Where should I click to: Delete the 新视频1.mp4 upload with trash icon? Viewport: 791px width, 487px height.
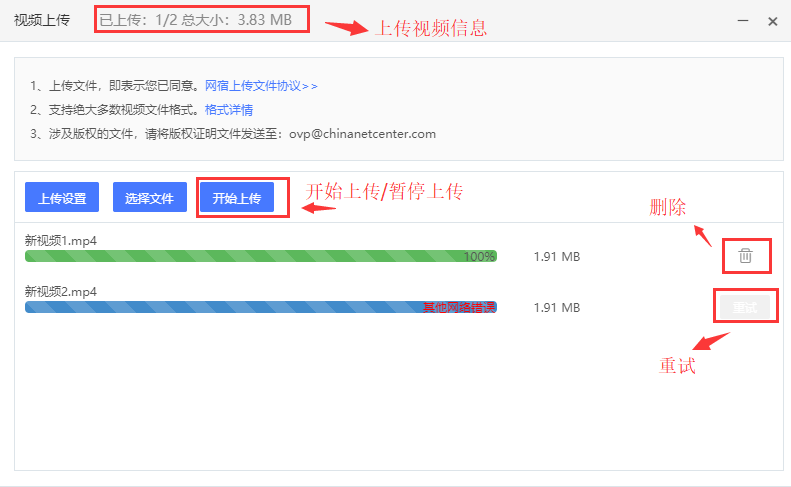[745, 256]
